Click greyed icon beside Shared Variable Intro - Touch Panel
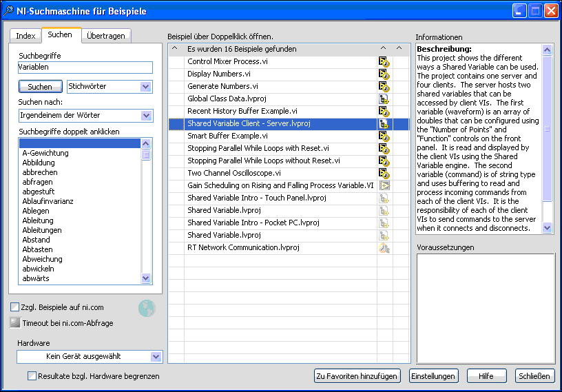The width and height of the screenshot is (562, 392). (384, 198)
